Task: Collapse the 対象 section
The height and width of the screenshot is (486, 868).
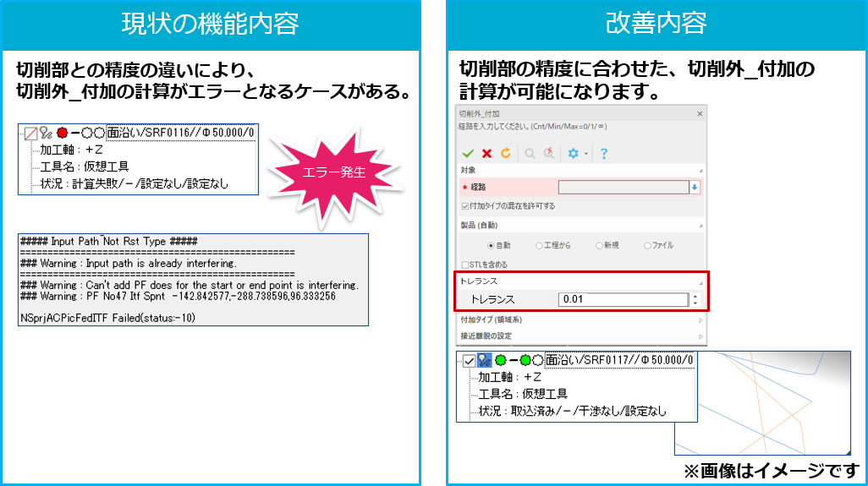Action: [x=700, y=171]
